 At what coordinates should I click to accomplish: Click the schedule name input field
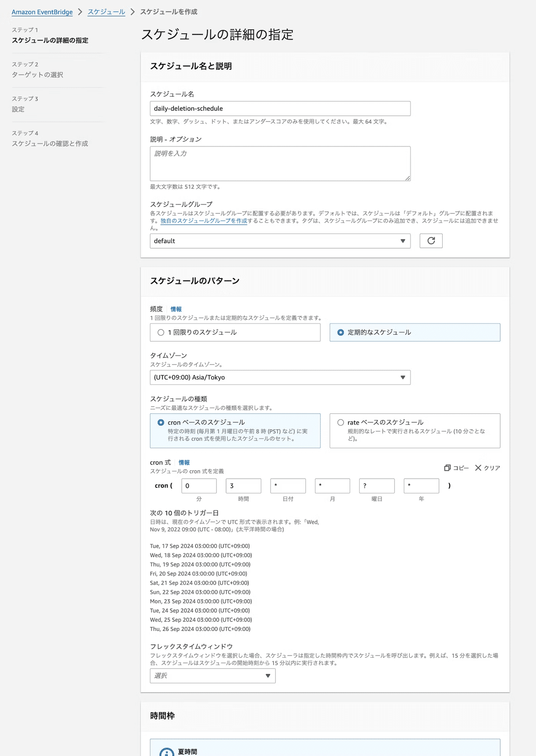point(280,109)
